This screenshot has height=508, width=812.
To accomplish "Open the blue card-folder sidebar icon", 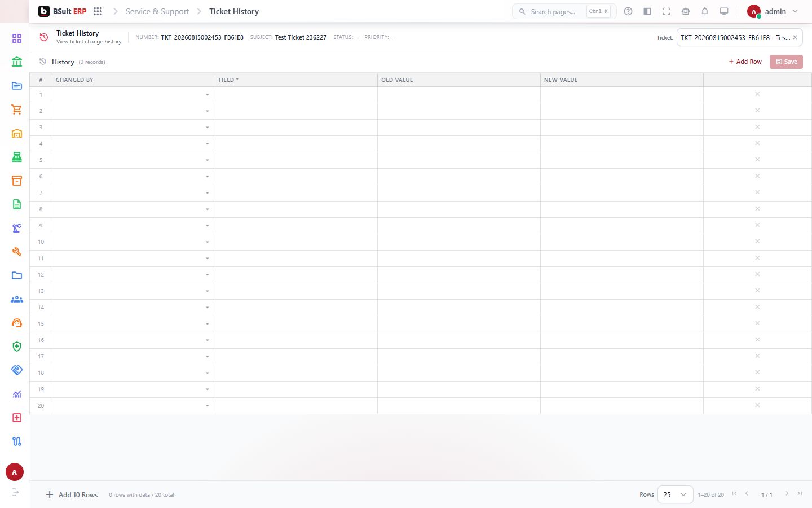I will (x=17, y=86).
